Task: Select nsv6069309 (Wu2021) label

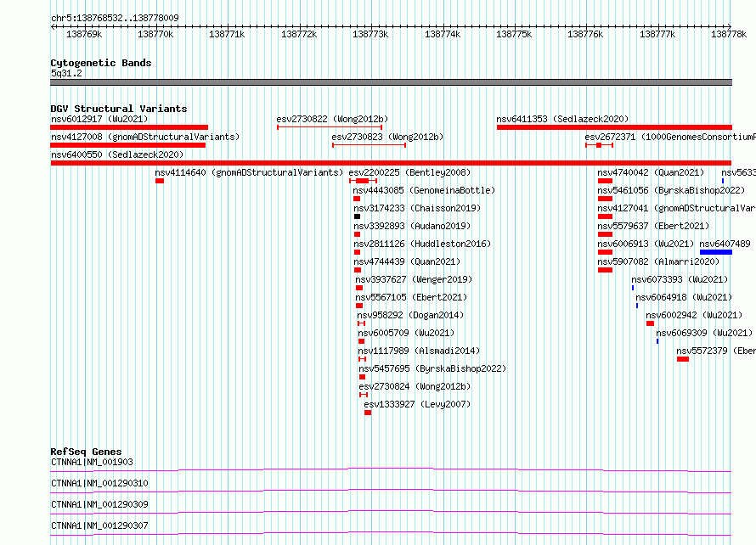Action: [704, 333]
